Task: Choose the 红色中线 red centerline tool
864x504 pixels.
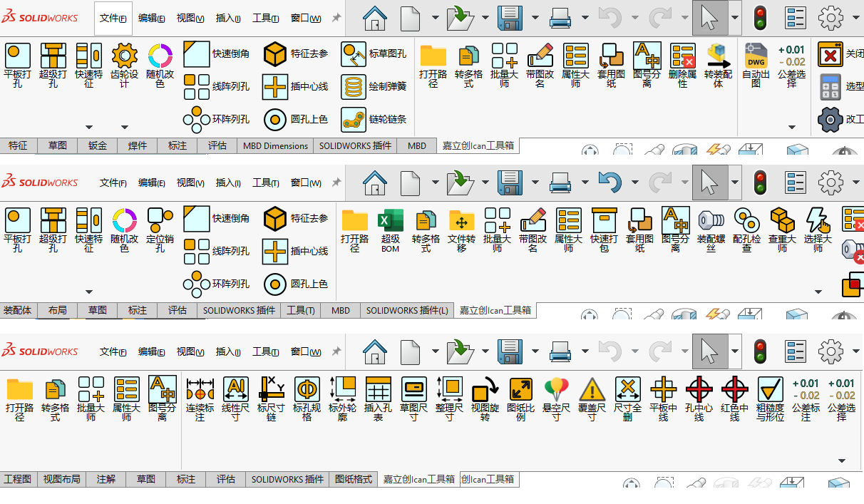Action: (734, 399)
